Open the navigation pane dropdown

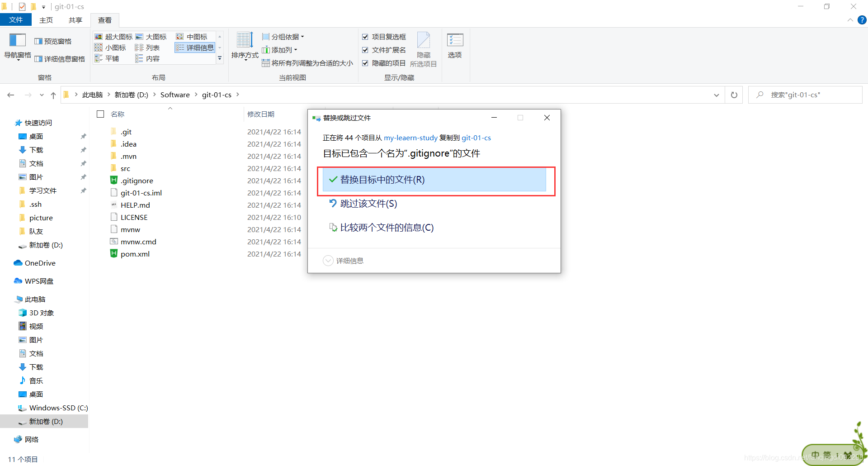click(18, 47)
